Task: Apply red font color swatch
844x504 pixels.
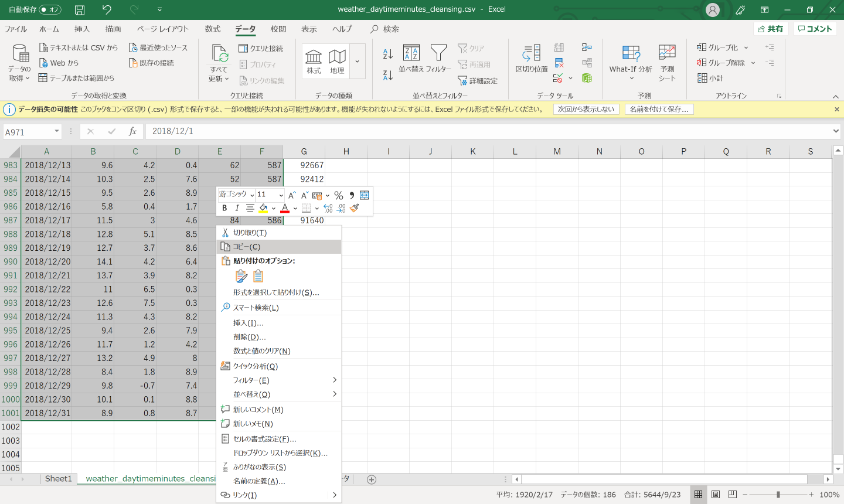Action: [x=285, y=208]
